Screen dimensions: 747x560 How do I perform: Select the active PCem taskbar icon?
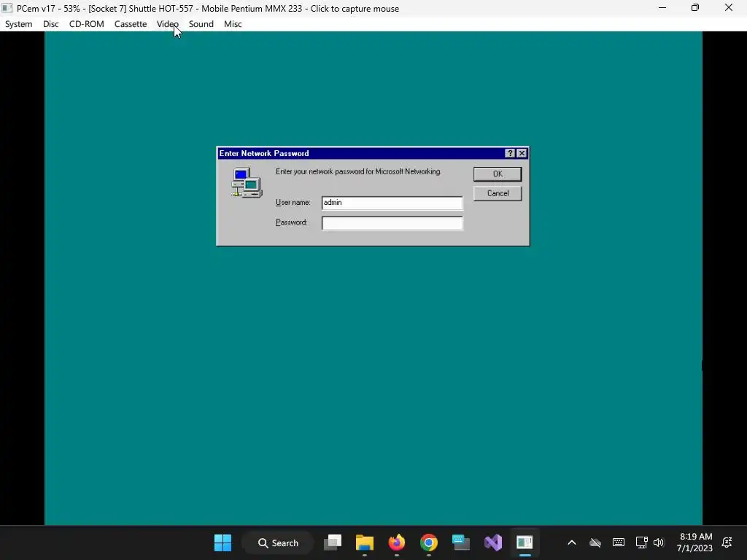pyautogui.click(x=525, y=542)
